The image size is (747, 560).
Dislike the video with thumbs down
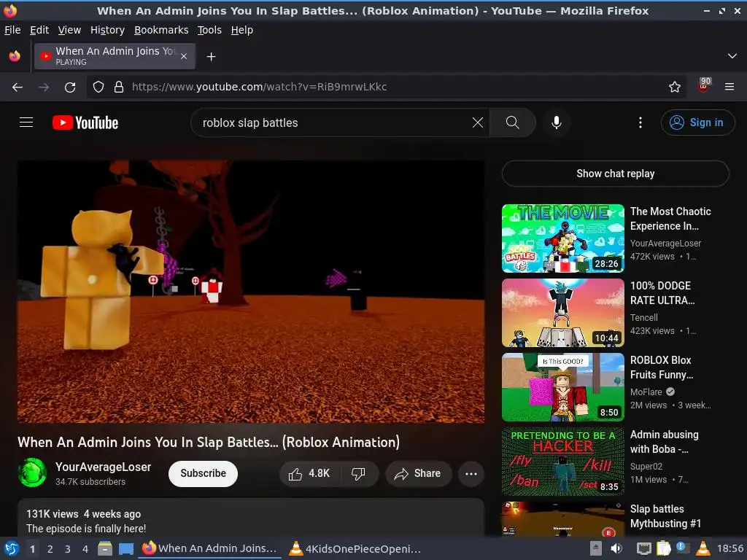click(x=359, y=473)
